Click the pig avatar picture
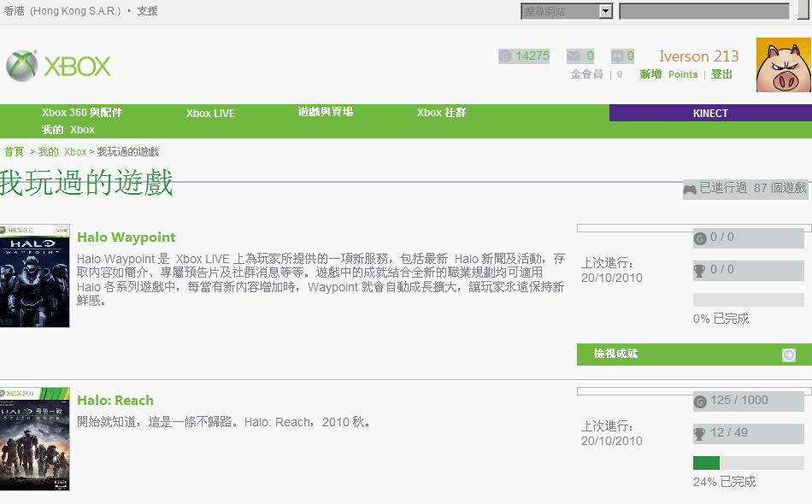The image size is (812, 504). (x=784, y=65)
